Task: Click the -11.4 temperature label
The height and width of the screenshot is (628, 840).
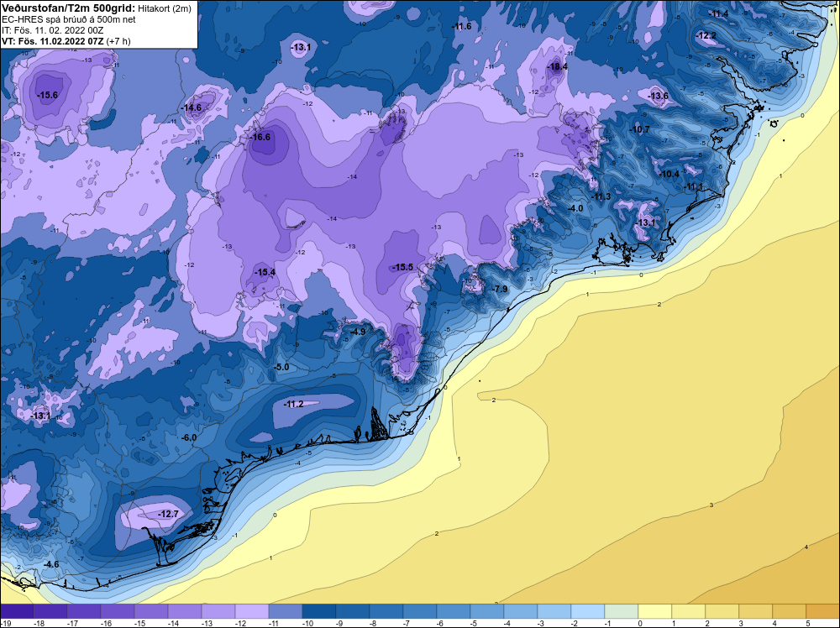Action: 718,14
